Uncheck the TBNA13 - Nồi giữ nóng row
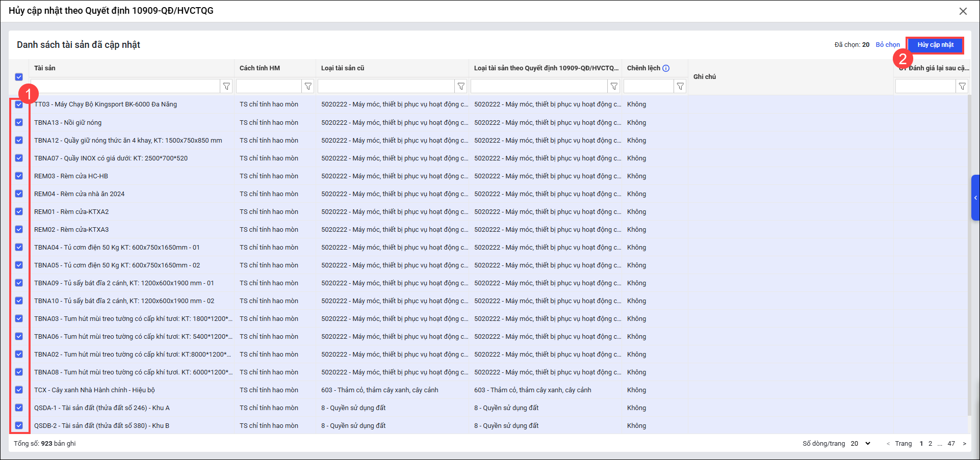Image resolution: width=980 pixels, height=460 pixels. pyautogui.click(x=19, y=122)
